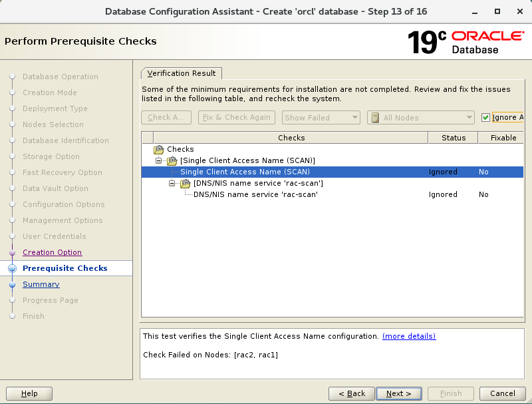Click the Prerequisite Checks step bullet icon
This screenshot has width=532, height=404.
pos(12,268)
